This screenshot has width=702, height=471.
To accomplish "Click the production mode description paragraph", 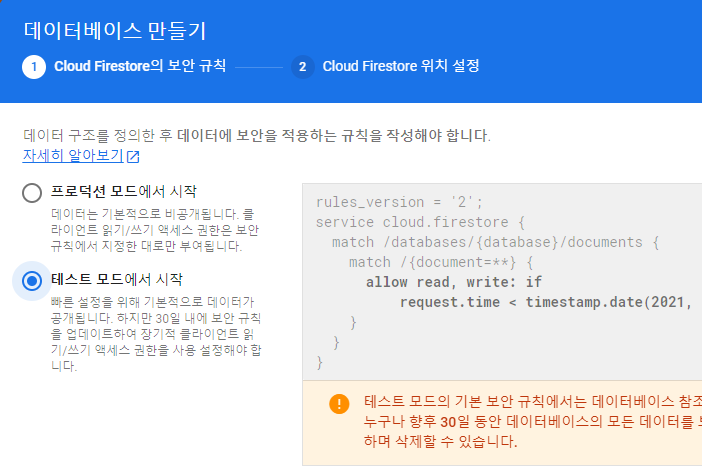I will [x=155, y=230].
